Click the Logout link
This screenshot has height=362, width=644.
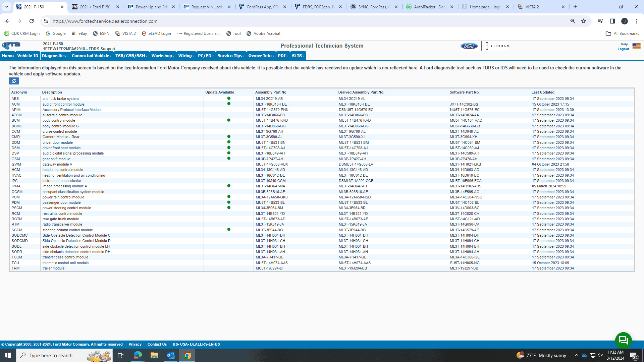(623, 49)
